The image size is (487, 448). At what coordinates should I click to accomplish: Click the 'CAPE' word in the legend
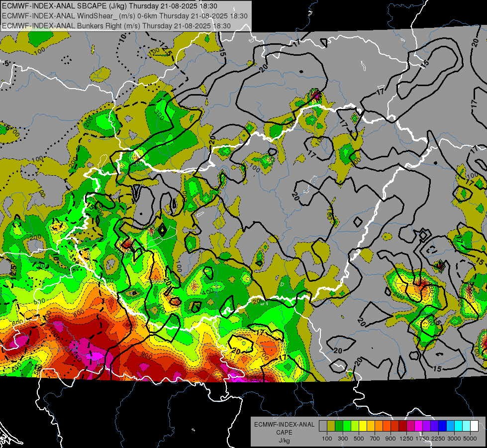pyautogui.click(x=284, y=433)
